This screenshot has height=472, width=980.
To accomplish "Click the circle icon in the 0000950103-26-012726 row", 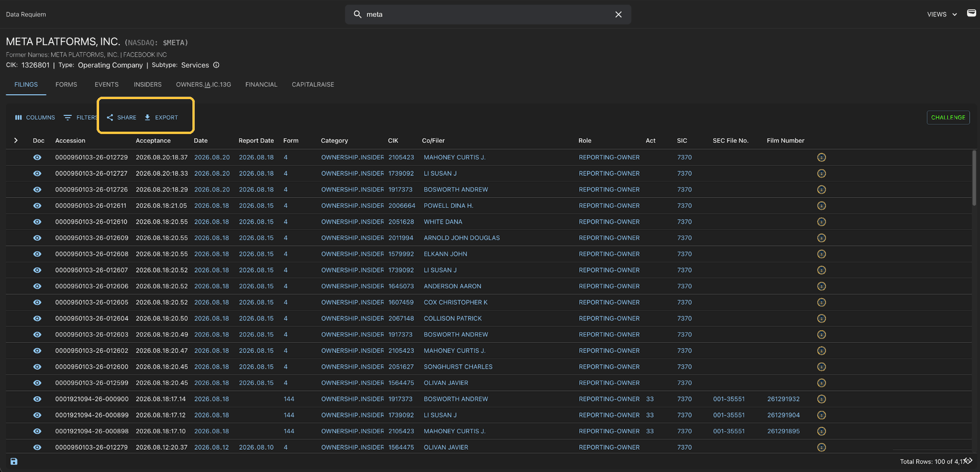I will pyautogui.click(x=822, y=189).
